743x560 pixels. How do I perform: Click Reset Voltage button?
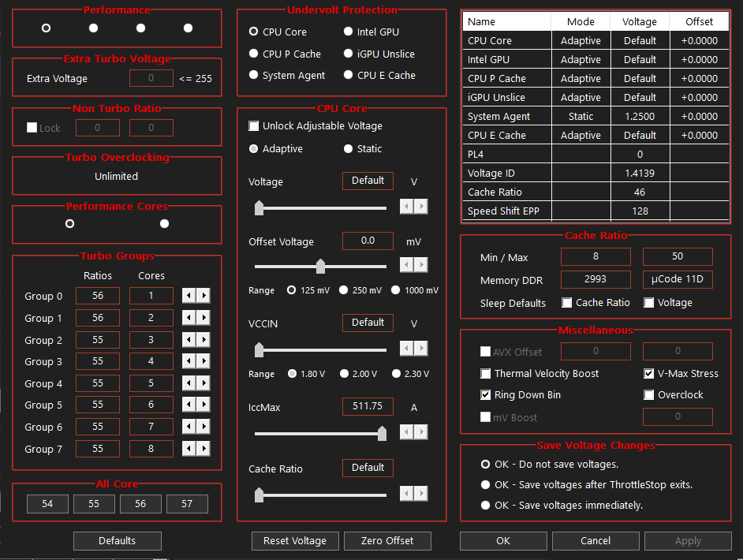pyautogui.click(x=295, y=540)
